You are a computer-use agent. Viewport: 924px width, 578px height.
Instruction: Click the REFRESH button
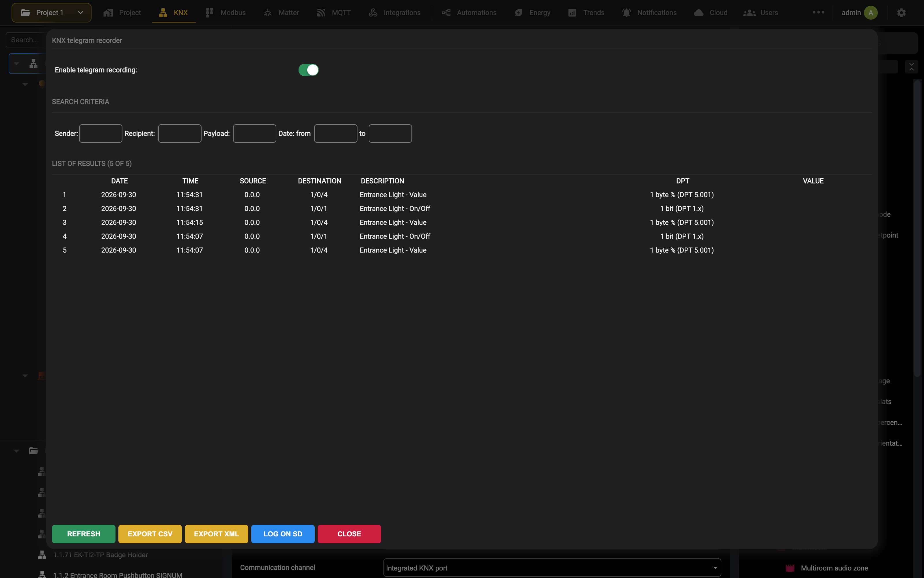click(x=84, y=534)
